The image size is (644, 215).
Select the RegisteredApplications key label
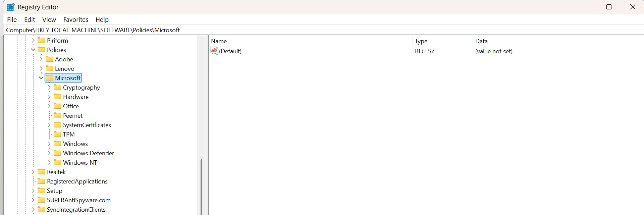tap(77, 181)
